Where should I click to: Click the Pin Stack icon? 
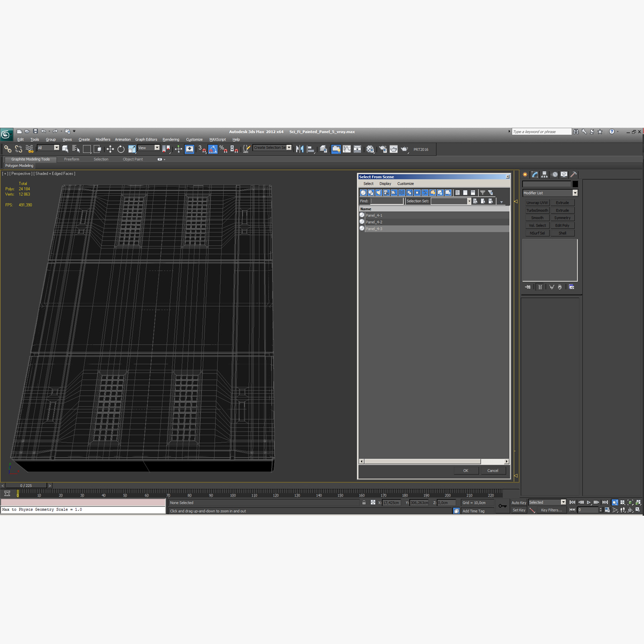pyautogui.click(x=528, y=287)
